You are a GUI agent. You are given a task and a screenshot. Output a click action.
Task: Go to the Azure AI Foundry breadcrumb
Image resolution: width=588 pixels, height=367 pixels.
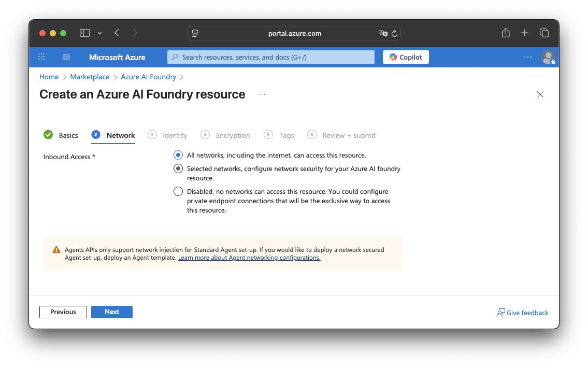point(149,77)
